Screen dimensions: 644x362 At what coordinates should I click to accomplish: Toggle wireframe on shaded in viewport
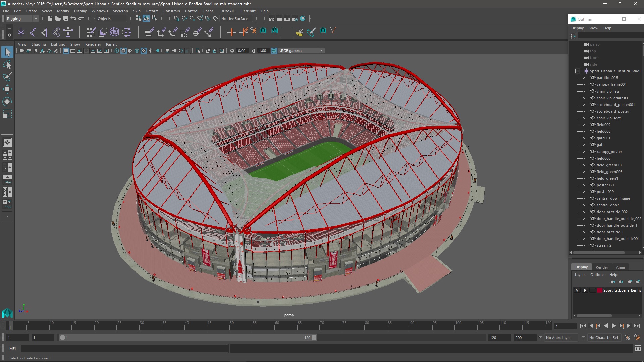pyautogui.click(x=137, y=51)
